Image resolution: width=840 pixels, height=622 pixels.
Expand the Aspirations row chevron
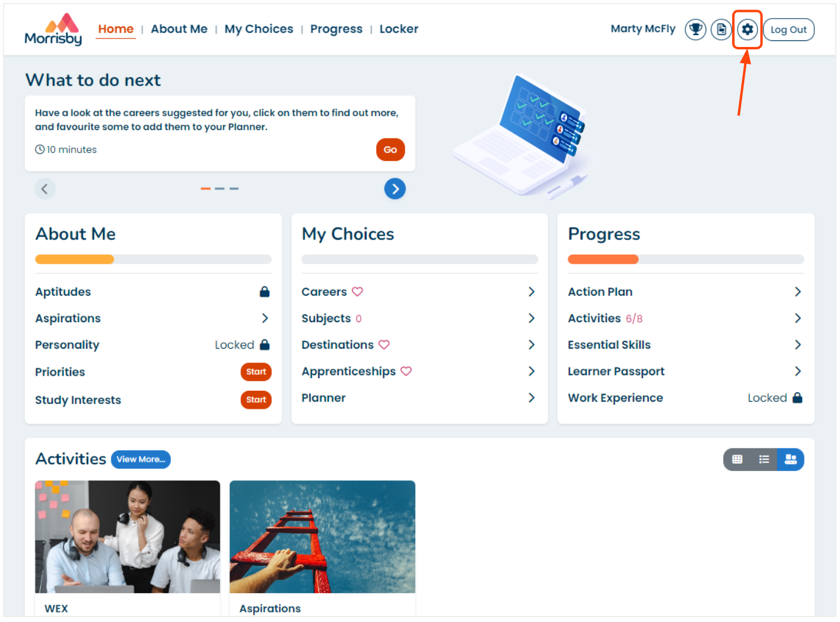coord(265,318)
